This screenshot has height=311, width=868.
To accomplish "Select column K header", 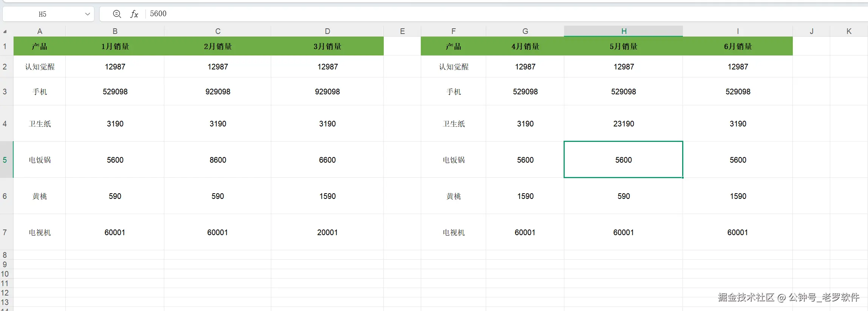I will (849, 31).
